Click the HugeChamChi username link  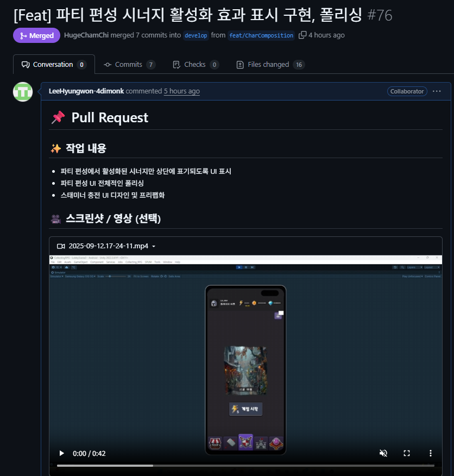[86, 35]
